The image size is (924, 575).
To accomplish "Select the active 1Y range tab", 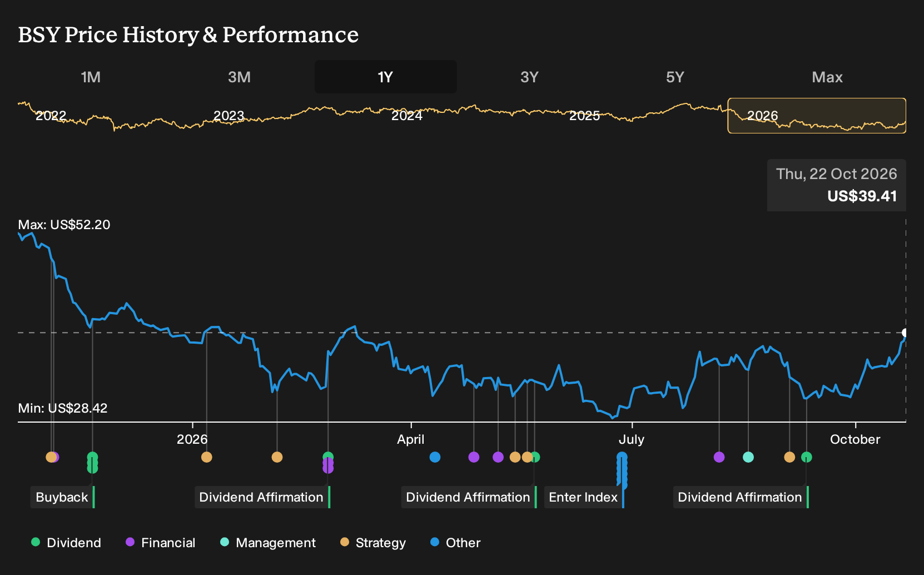I will (x=385, y=77).
